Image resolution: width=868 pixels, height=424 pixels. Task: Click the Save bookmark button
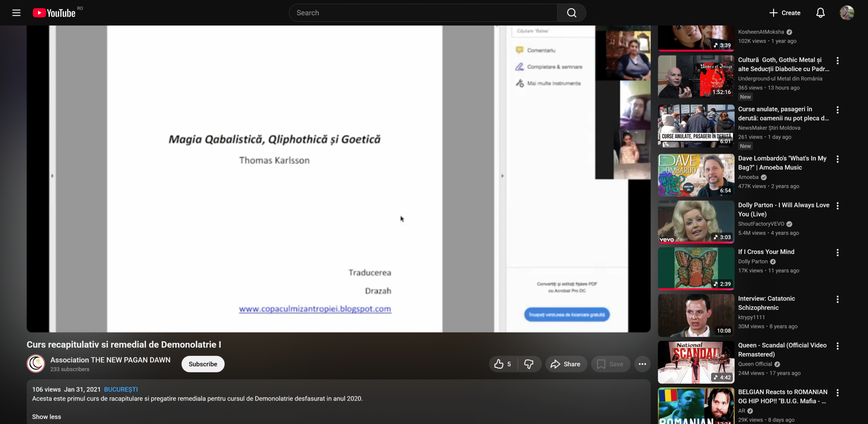[610, 364]
